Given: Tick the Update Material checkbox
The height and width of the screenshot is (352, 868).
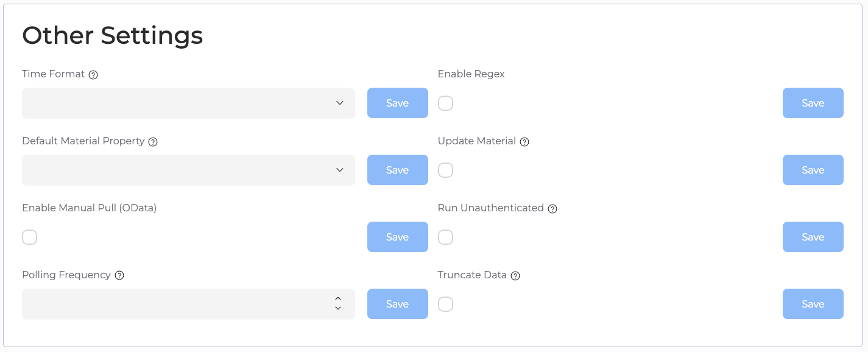Looking at the screenshot, I should (445, 170).
